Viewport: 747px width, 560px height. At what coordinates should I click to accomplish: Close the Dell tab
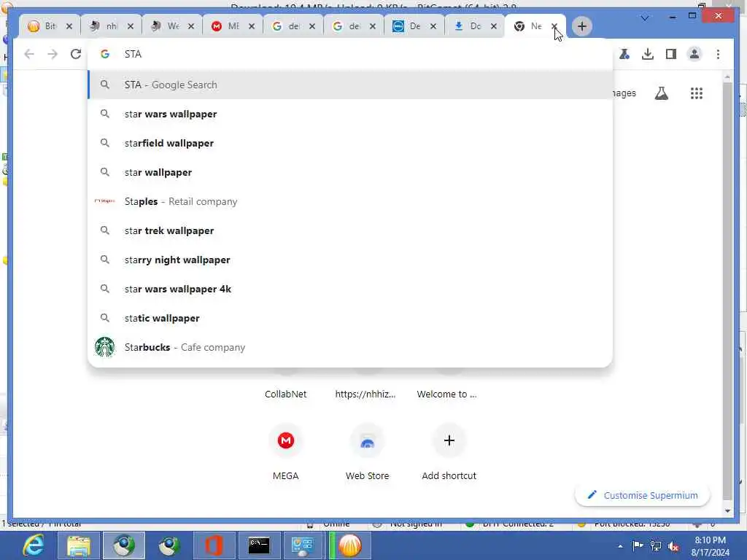pos(433,26)
